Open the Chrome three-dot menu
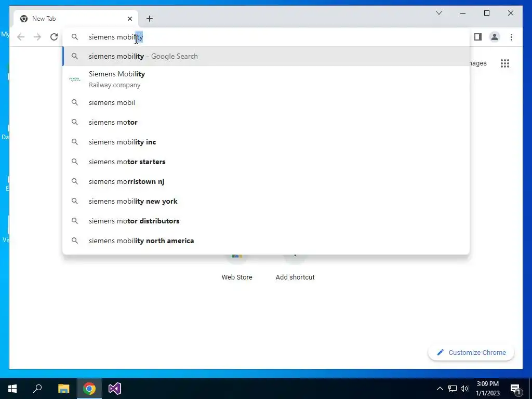 coord(511,37)
